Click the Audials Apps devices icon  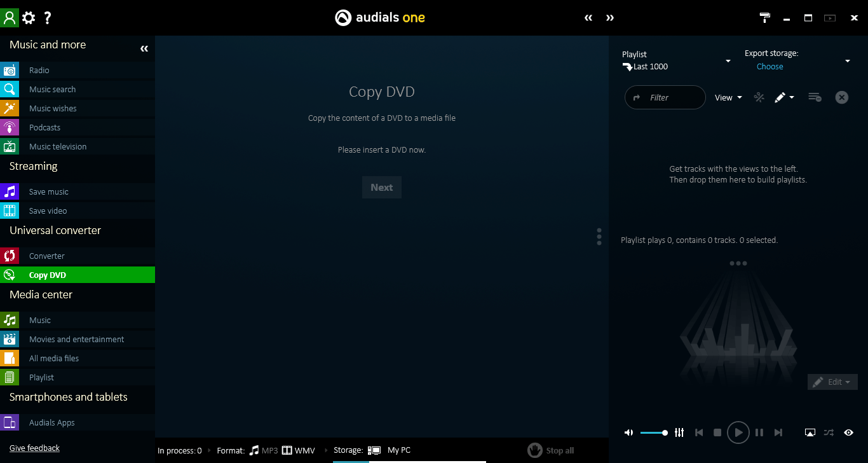(x=10, y=422)
